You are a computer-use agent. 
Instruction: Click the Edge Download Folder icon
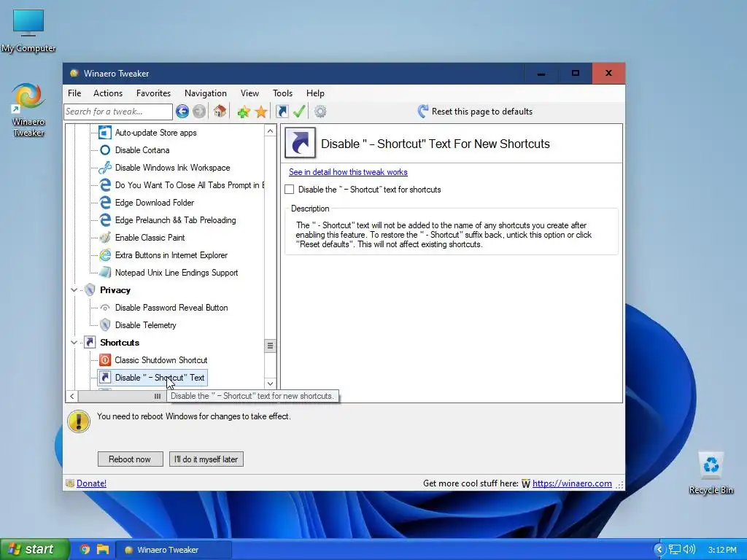click(x=105, y=203)
